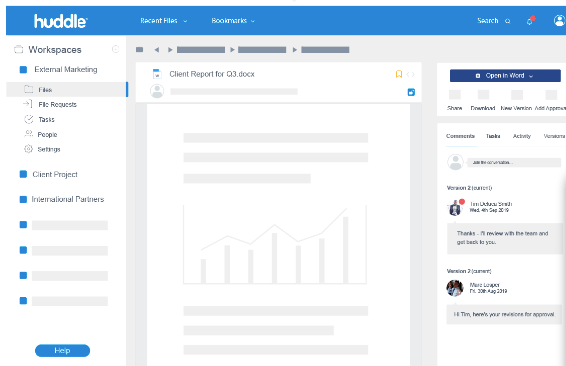This screenshot has height=366, width=566.
Task: Click the Tasks checkmark icon
Action: pos(29,119)
